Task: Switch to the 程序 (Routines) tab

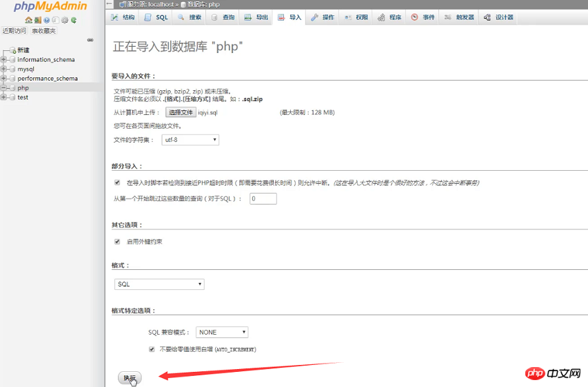Action: [x=389, y=17]
